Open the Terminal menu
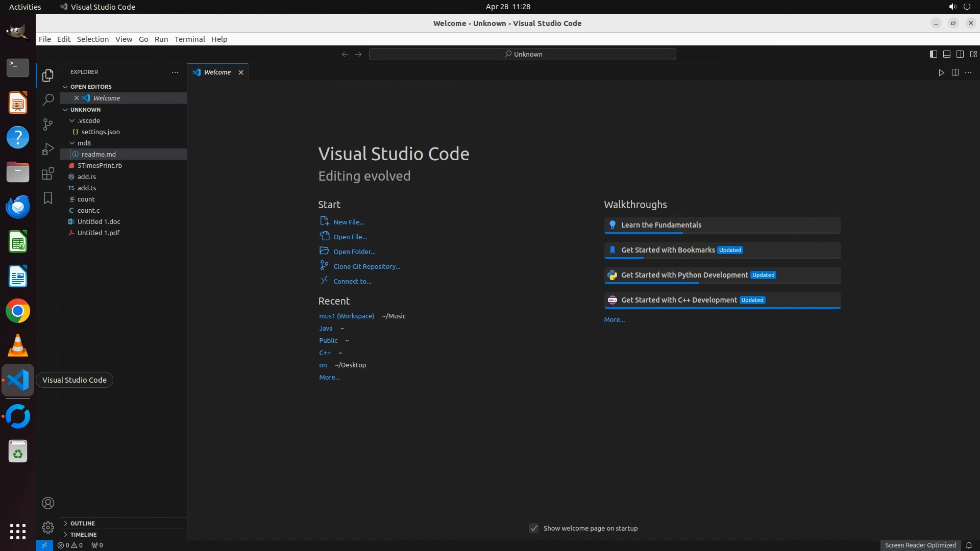 point(189,39)
